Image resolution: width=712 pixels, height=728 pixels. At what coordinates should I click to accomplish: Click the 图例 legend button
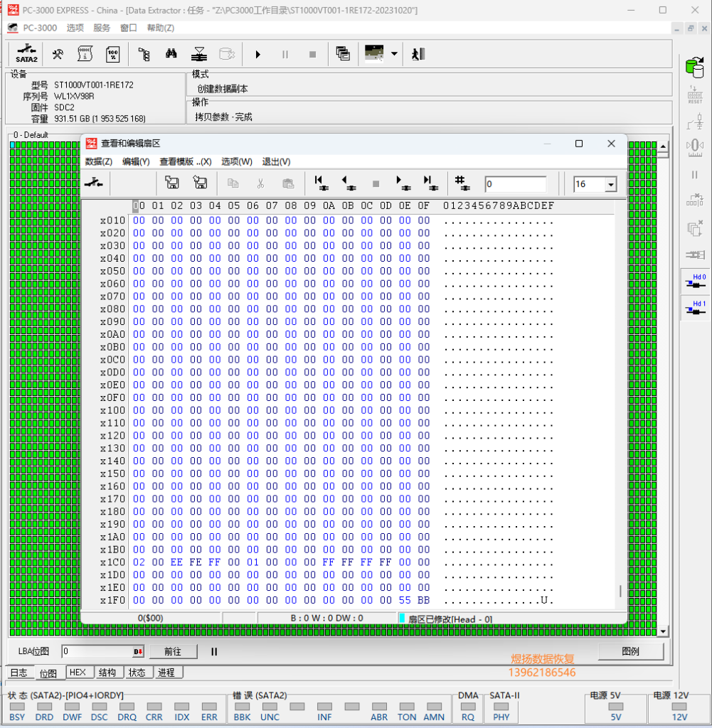[630, 651]
